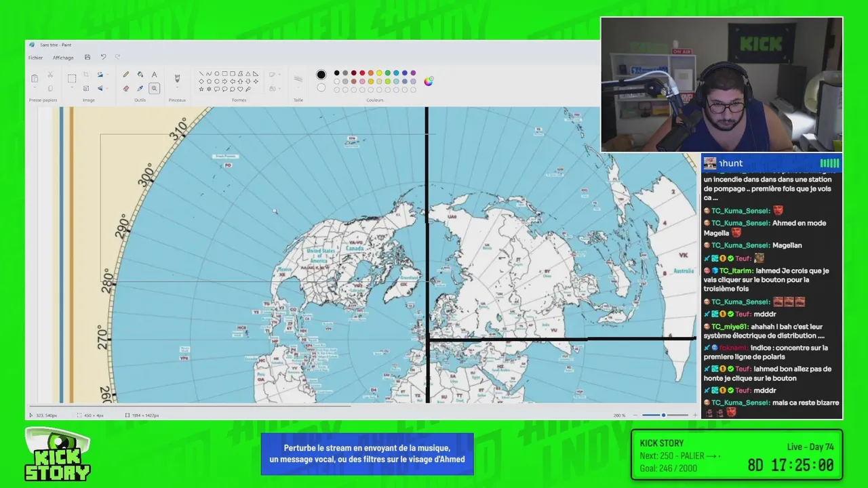The width and height of the screenshot is (868, 488).
Task: Expand the Brushes options arrow
Action: [177, 87]
